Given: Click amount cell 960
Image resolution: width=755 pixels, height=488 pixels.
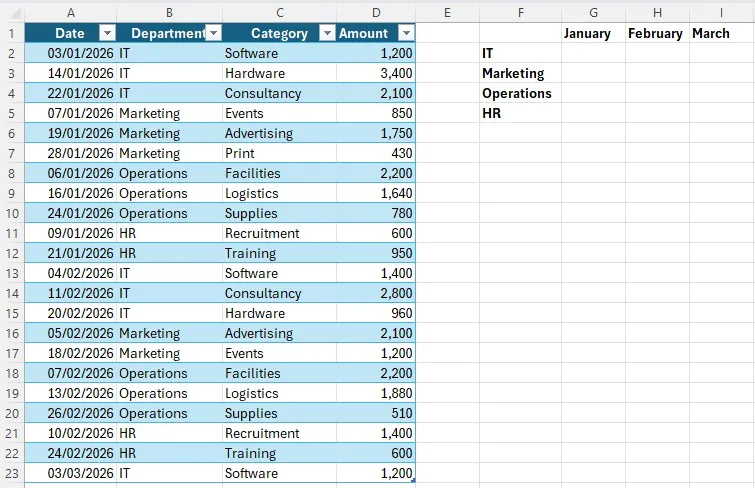Looking at the screenshot, I should (376, 313).
